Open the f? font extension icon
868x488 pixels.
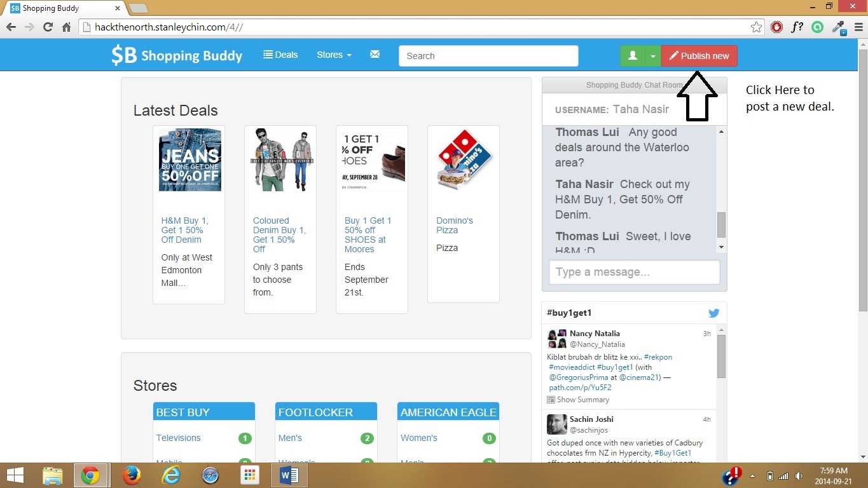[797, 27]
